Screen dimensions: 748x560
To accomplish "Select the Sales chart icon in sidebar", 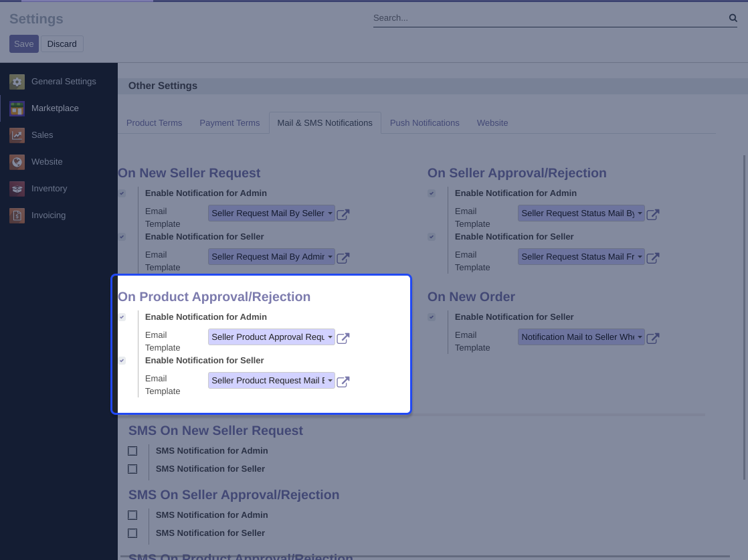I will pyautogui.click(x=17, y=135).
